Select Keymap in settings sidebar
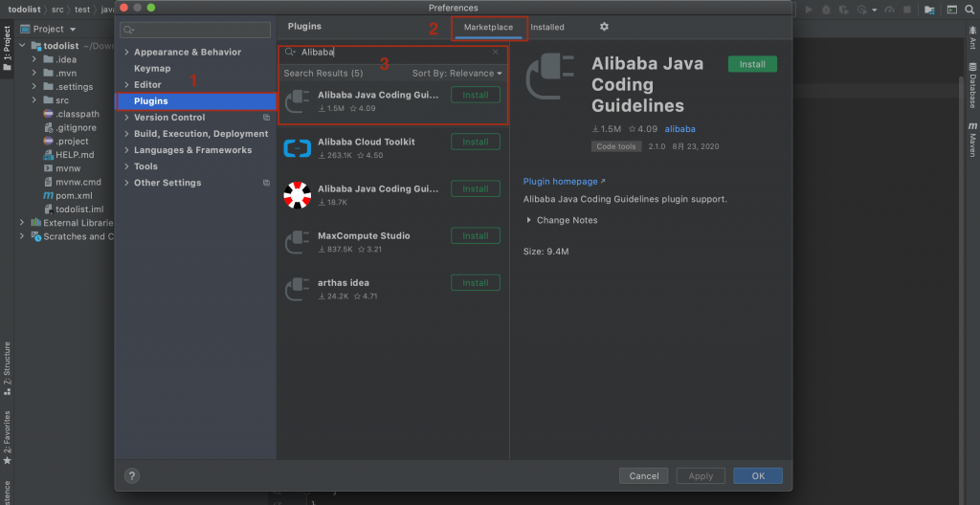Viewport: 980px width, 505px height. (152, 68)
